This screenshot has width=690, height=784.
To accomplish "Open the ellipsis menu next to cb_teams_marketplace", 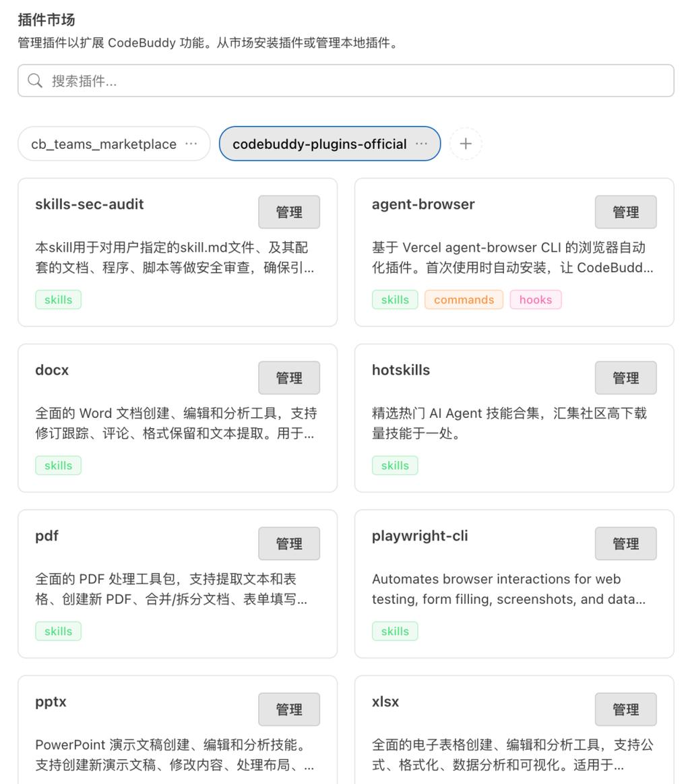I will 191,144.
